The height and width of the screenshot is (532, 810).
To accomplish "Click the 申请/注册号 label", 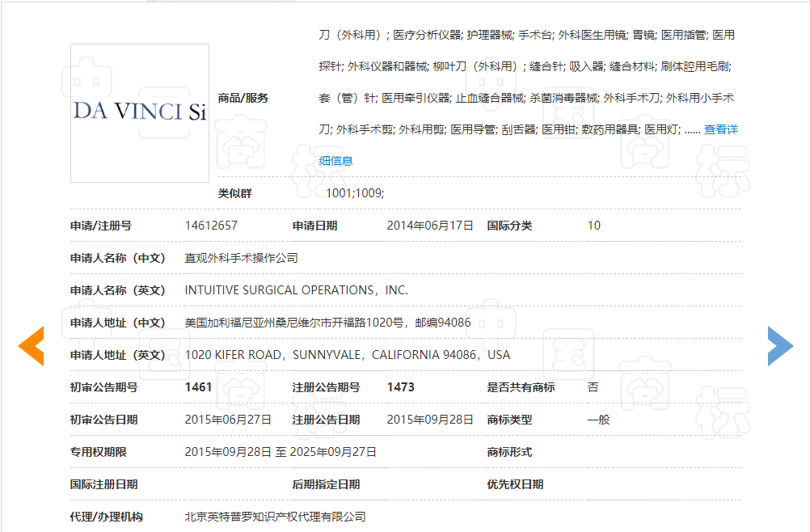I will click(x=101, y=226).
